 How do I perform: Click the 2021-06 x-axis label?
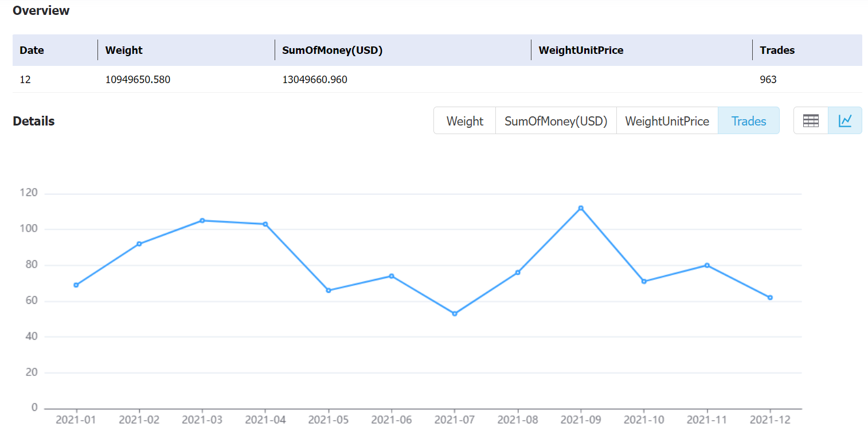[392, 420]
